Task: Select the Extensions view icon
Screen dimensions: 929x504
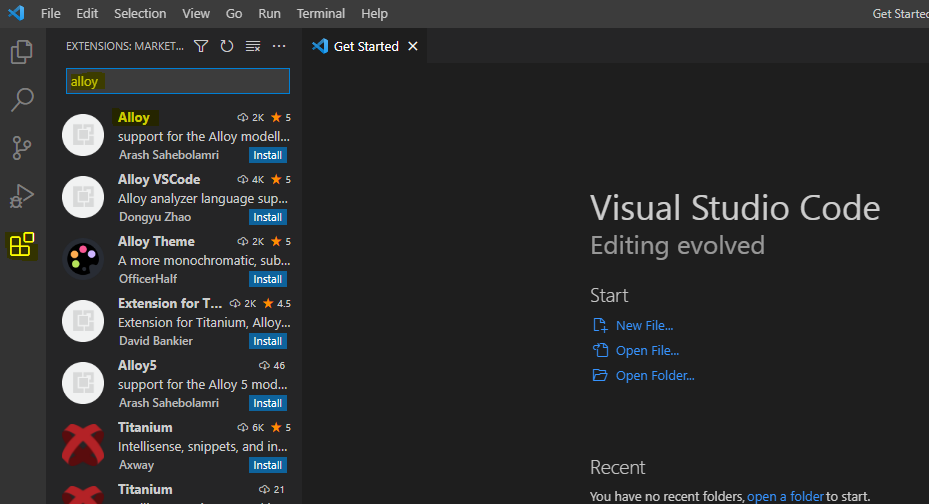Action: point(22,245)
